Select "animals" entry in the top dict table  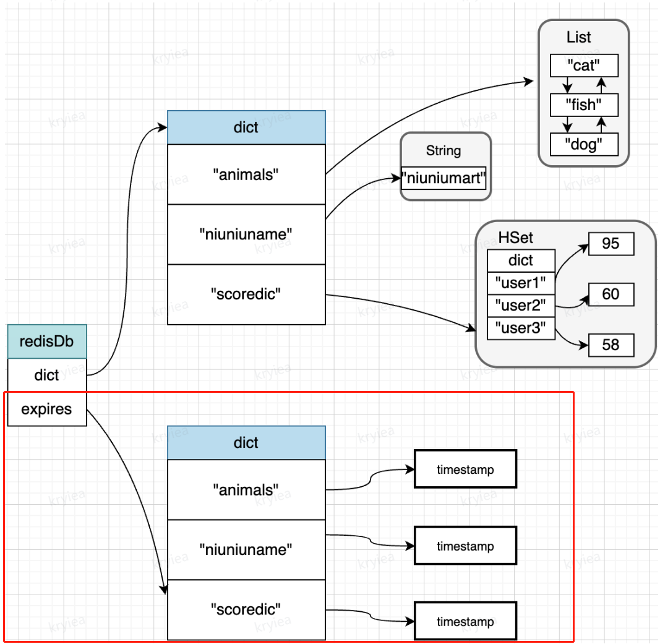[x=246, y=175]
